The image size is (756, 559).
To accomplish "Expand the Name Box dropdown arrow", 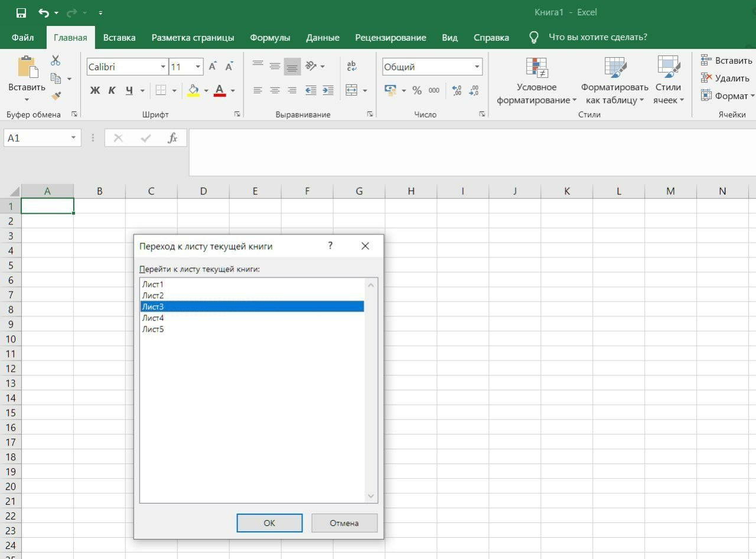I will coord(74,138).
